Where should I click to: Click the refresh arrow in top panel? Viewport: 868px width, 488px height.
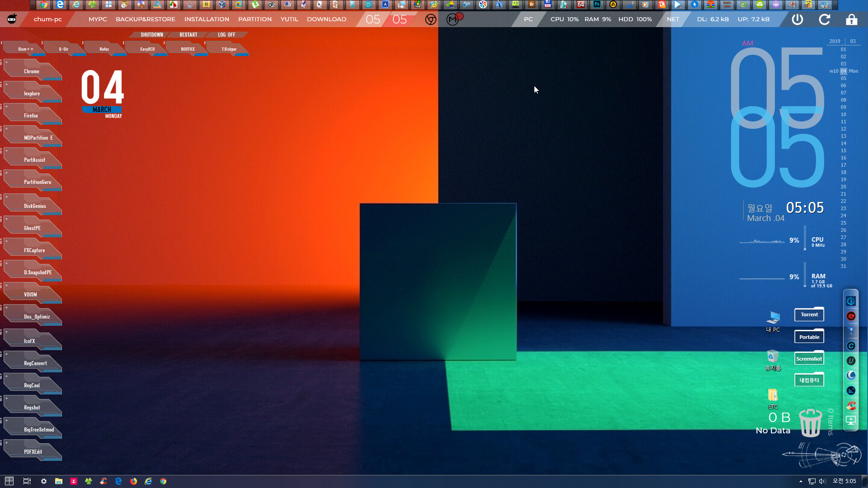tap(825, 19)
